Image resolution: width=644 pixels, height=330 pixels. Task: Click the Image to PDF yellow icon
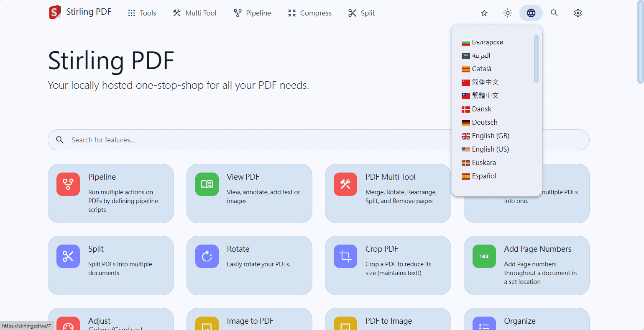tap(207, 324)
